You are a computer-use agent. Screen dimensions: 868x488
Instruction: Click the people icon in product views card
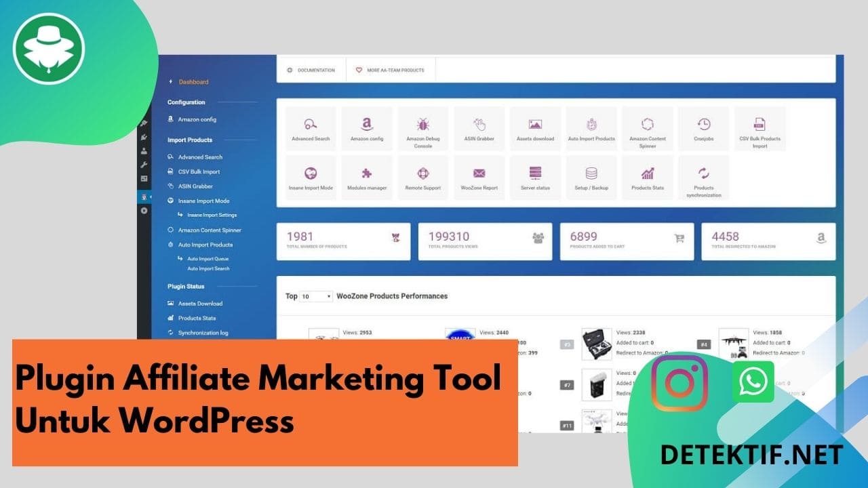pos(538,238)
